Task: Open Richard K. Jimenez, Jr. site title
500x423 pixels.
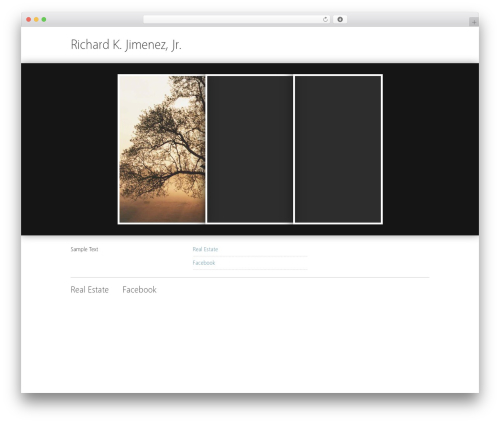Action: click(x=126, y=45)
